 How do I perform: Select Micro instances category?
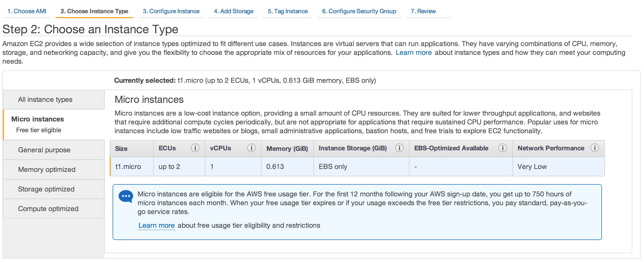[x=54, y=124]
